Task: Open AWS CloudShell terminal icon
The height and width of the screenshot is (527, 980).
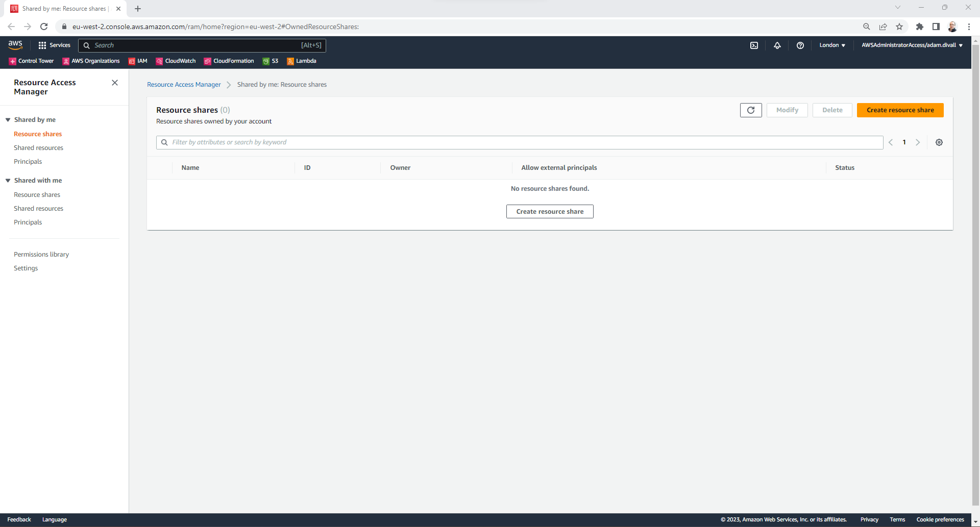Action: [x=754, y=45]
